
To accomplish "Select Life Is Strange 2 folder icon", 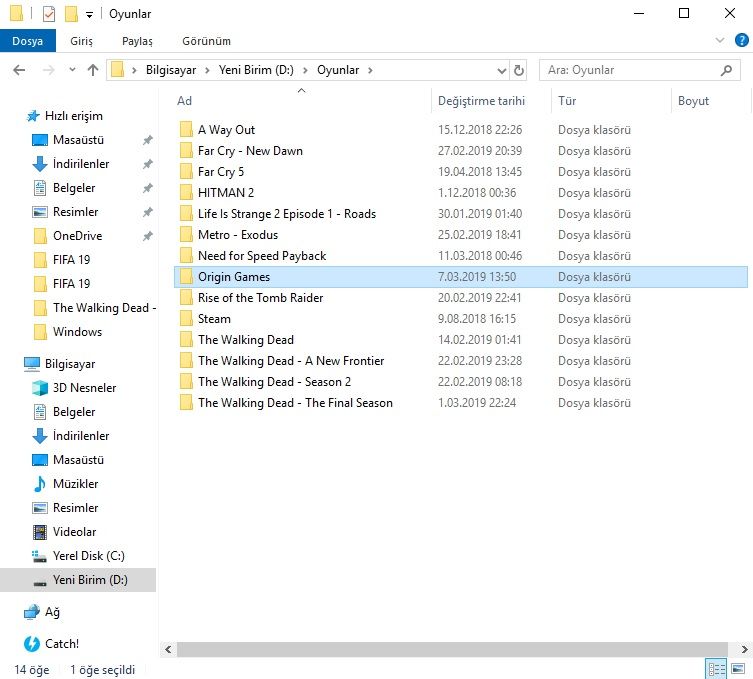I will tap(186, 214).
